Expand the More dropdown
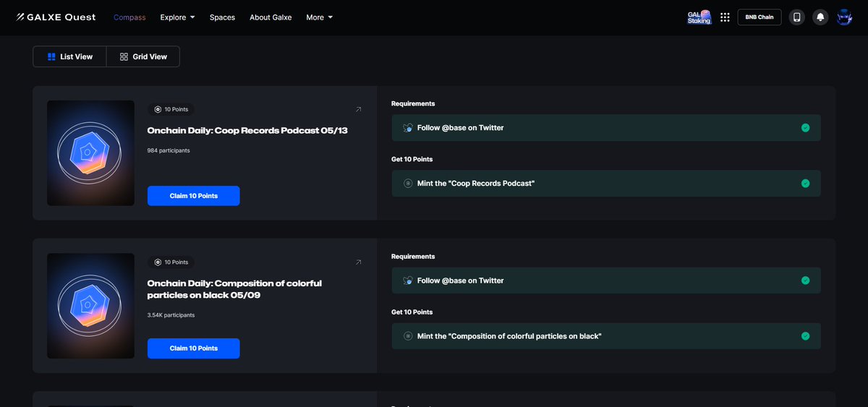The height and width of the screenshot is (407, 868). [319, 17]
